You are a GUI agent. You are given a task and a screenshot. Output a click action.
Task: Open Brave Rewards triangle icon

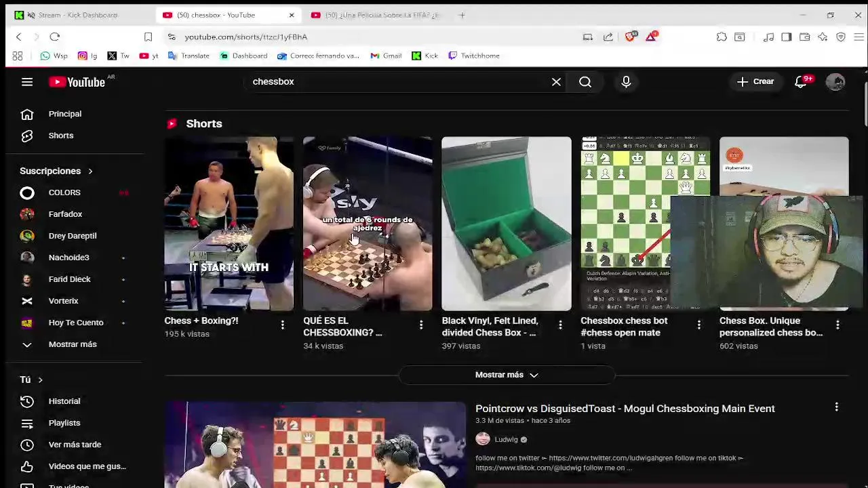click(651, 37)
